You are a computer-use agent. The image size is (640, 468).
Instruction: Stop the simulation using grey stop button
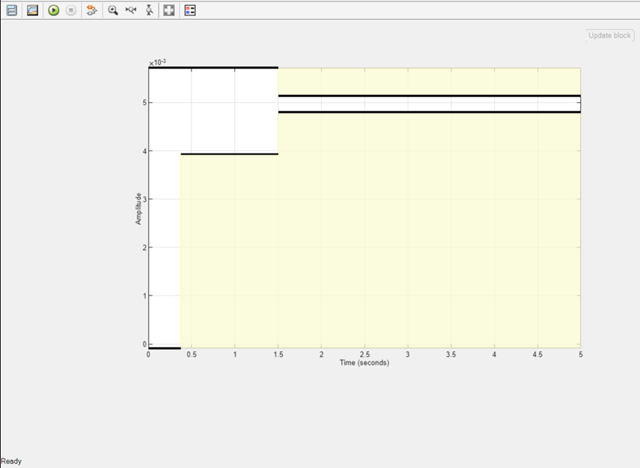point(71,10)
